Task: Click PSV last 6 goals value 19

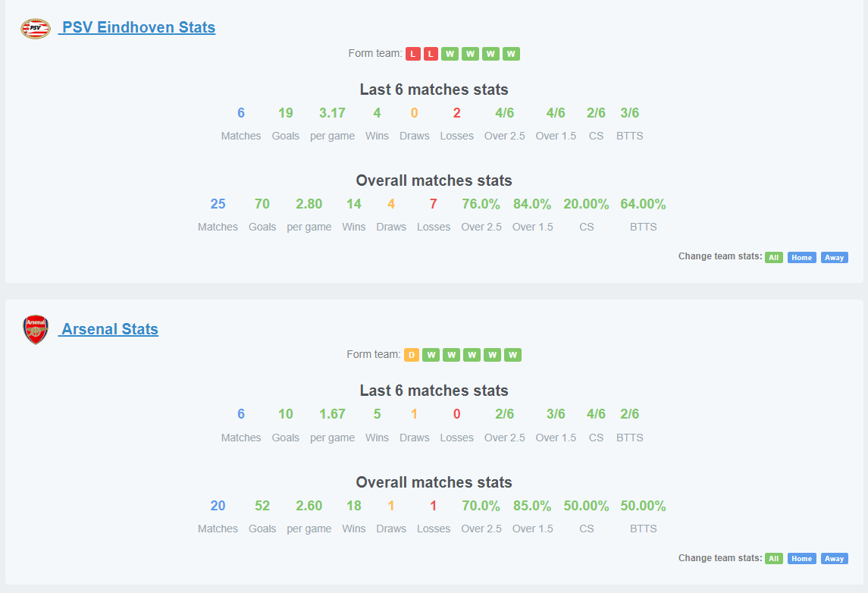Action: 286,113
